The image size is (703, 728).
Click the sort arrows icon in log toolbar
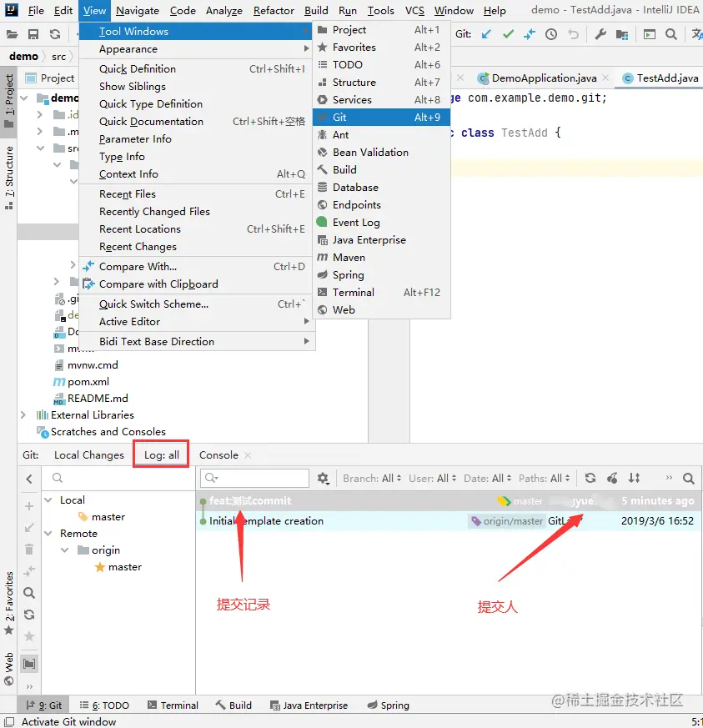(x=635, y=478)
